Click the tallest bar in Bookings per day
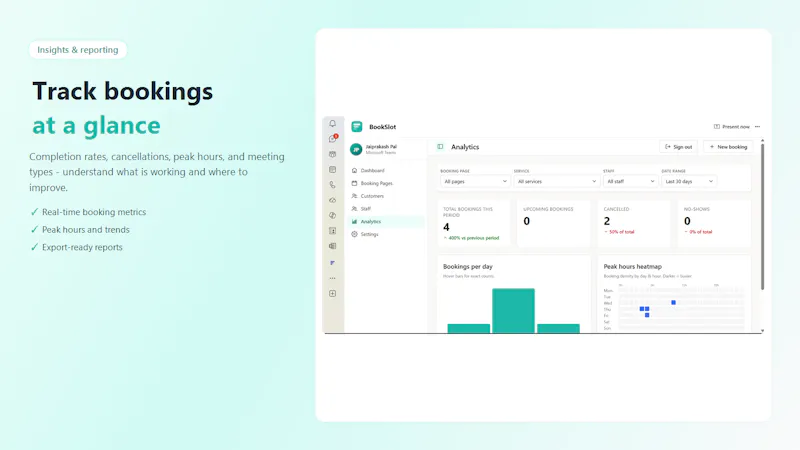800x450 pixels. (513, 311)
